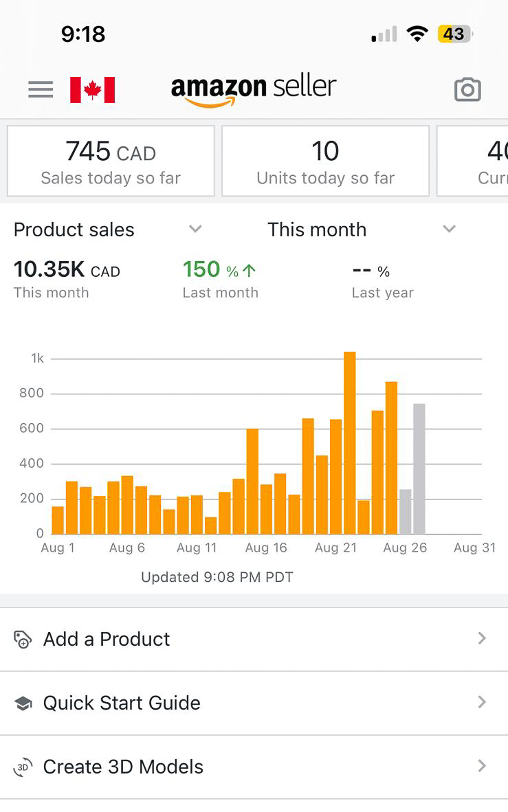Tap the tallest orange bar in chart
508x812 pixels.
click(x=350, y=443)
